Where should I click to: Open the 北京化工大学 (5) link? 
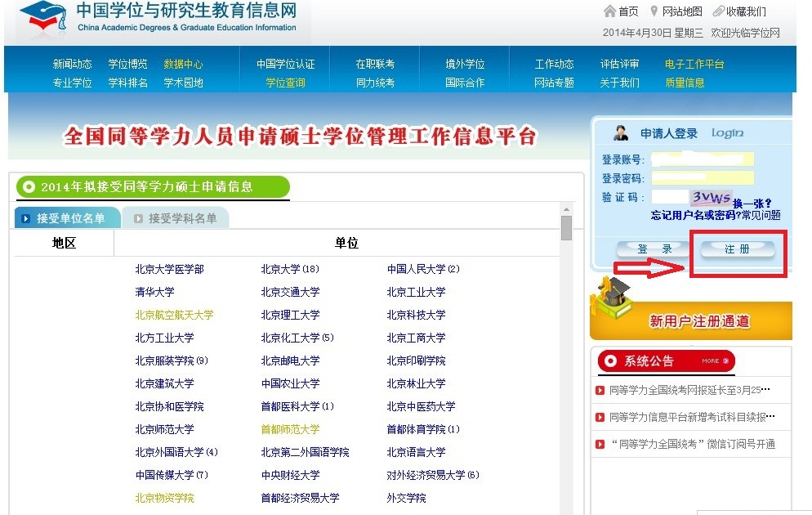tap(297, 338)
